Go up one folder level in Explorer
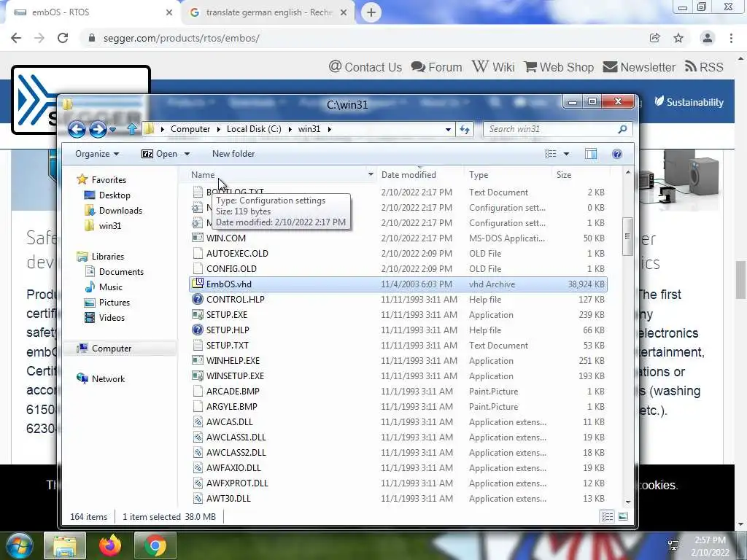Screen dimensions: 747x560 point(132,129)
